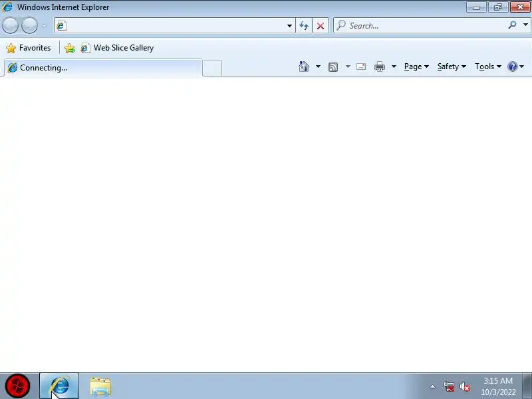The image size is (532, 399).
Task: Click the Back navigation button
Action: tap(10, 25)
